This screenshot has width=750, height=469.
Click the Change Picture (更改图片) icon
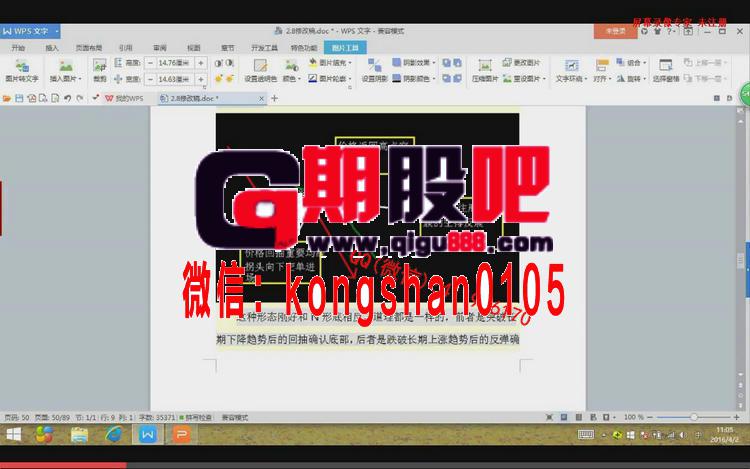tap(524, 62)
